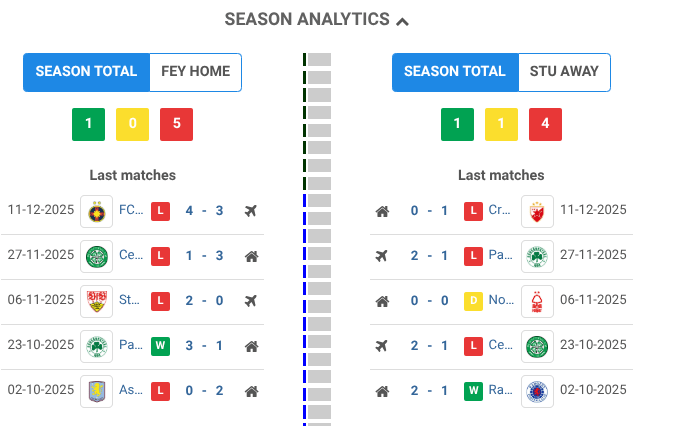673x426 pixels.
Task: Switch to FEY HOME tab
Action: pos(195,72)
